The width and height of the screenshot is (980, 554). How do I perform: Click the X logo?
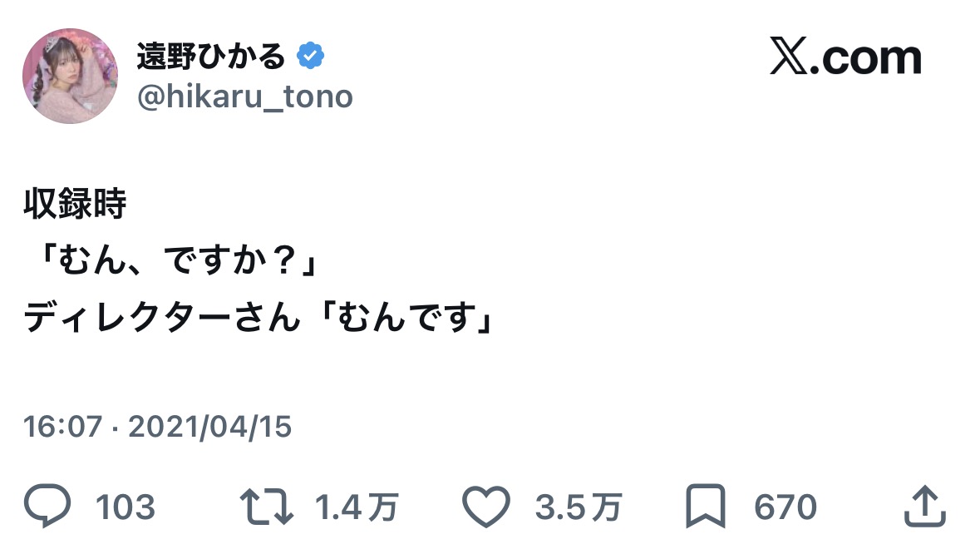(790, 59)
